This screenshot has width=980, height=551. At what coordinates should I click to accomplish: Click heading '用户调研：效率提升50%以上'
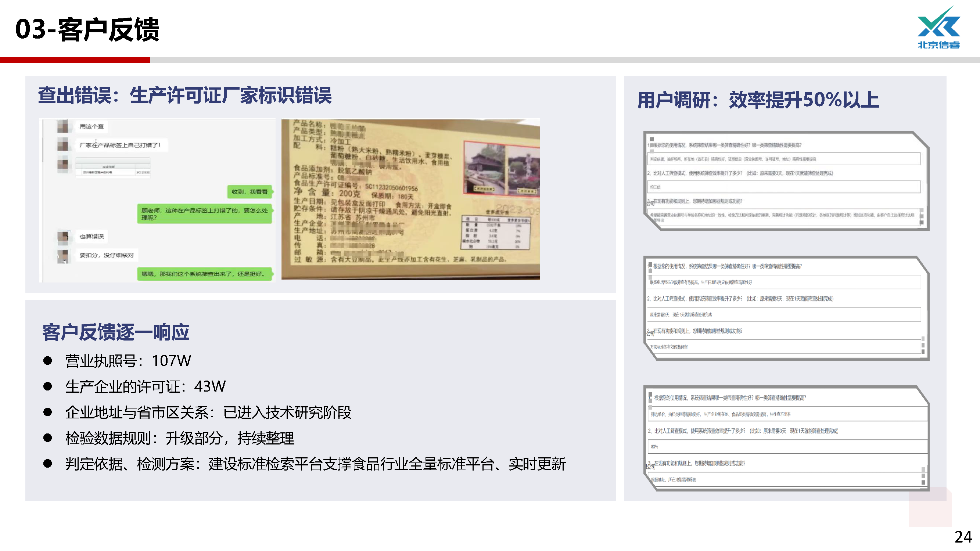tap(758, 100)
